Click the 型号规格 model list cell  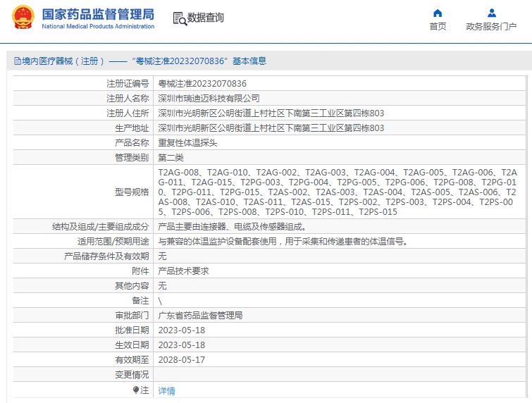click(340, 192)
